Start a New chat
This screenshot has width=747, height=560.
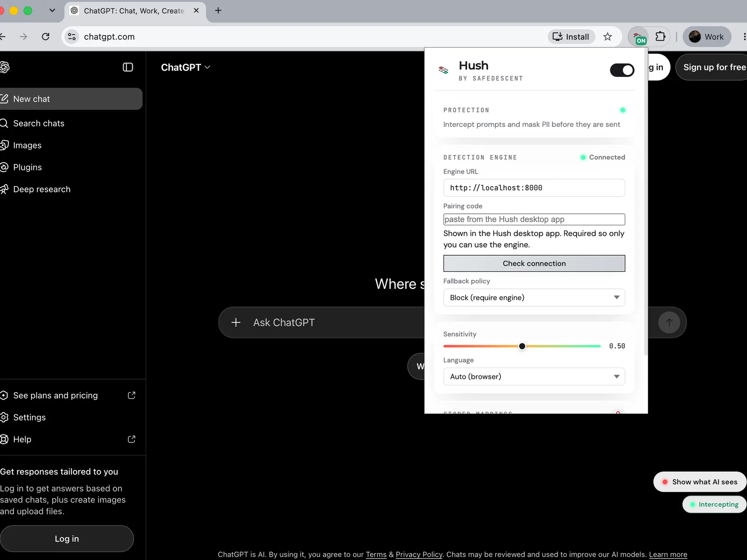[x=70, y=99]
